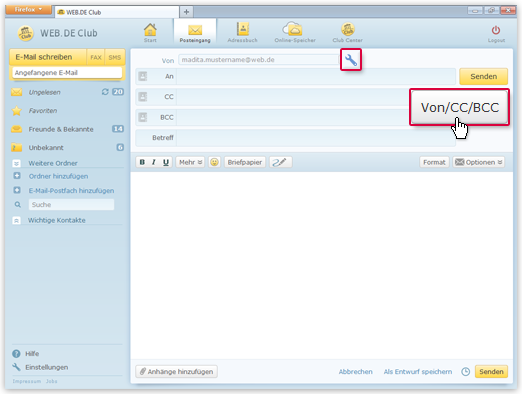Click the CC recipient field
Screen dimensions: 522x394
coord(293,97)
